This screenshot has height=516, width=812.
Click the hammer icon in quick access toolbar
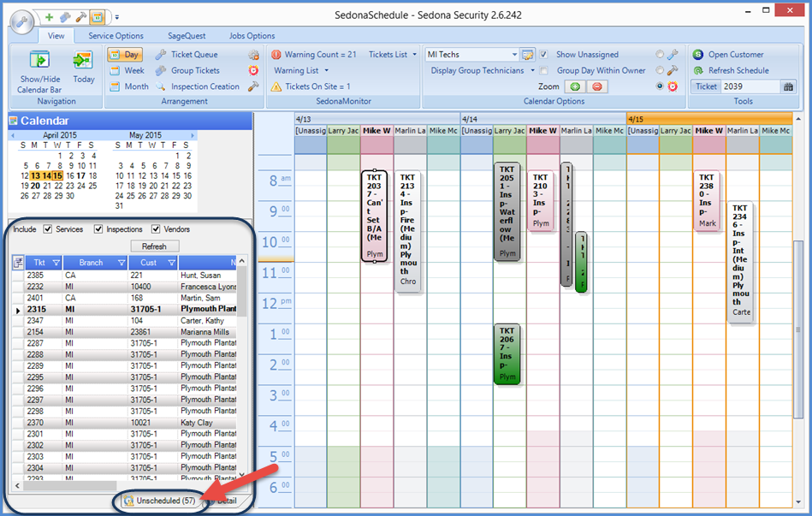[x=80, y=17]
